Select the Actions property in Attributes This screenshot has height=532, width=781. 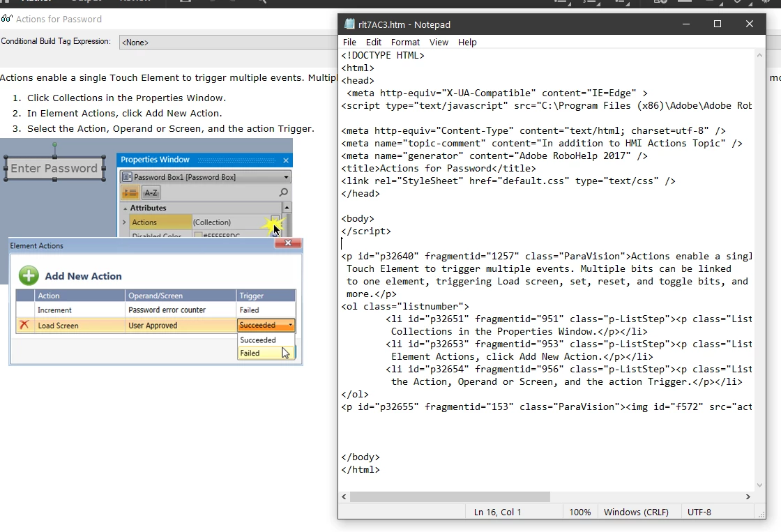[160, 222]
